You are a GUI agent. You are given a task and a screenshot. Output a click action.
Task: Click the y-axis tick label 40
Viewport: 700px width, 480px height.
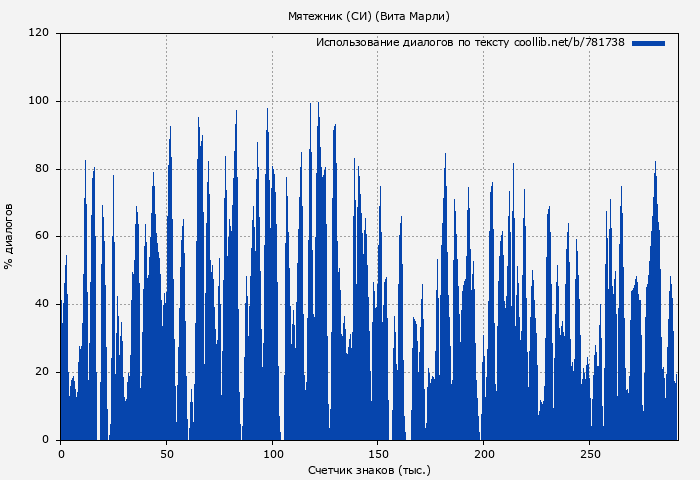42,304
